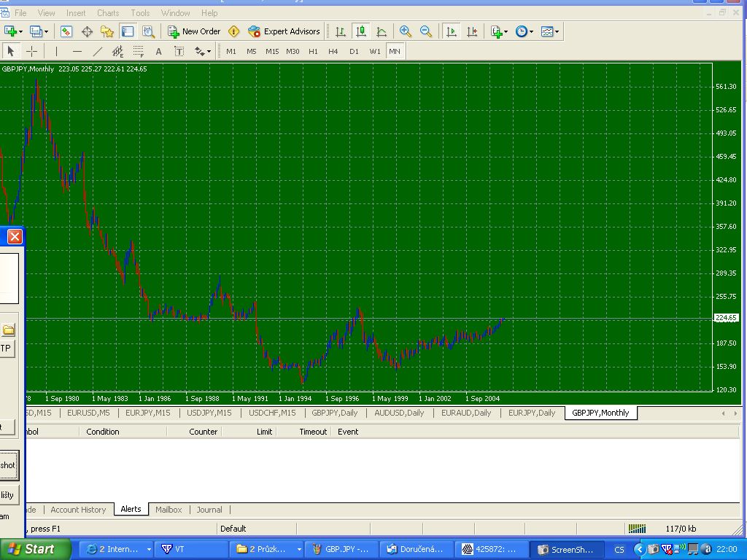747x560 pixels.
Task: Enable the chart shift toggle
Action: (472, 31)
